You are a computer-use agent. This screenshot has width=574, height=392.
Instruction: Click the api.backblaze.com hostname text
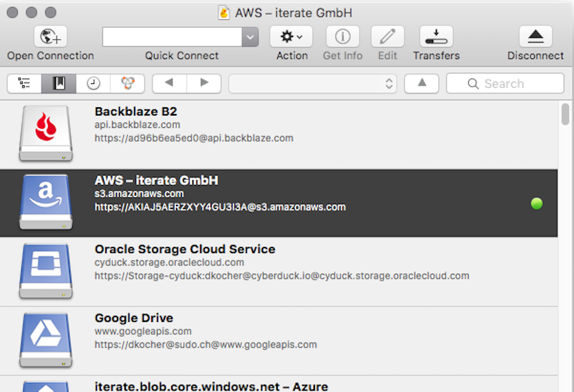(137, 125)
